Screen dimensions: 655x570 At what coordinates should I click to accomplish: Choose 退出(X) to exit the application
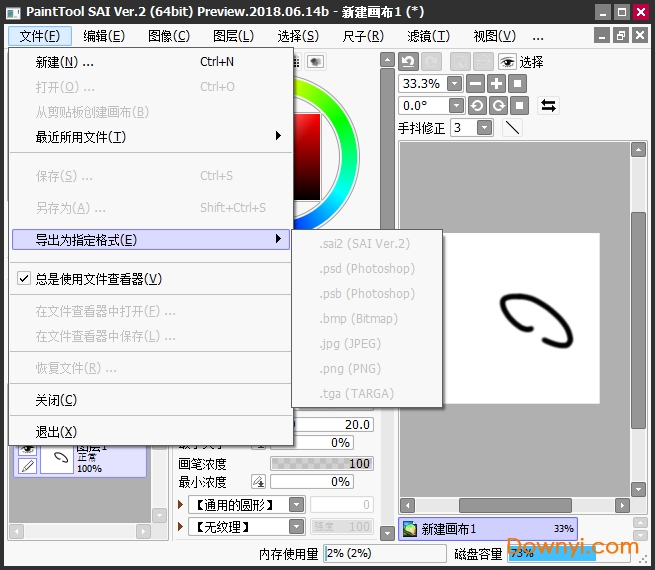tap(56, 431)
